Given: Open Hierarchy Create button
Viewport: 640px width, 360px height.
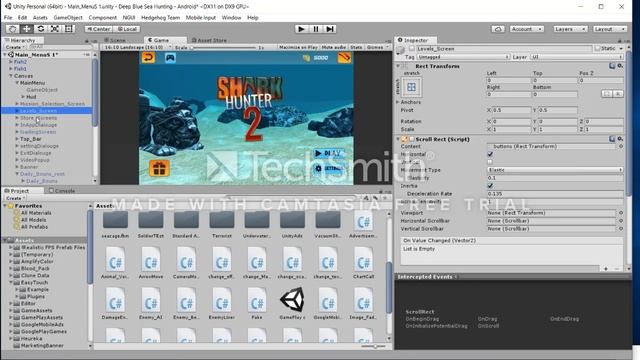Looking at the screenshot, I should point(15,47).
